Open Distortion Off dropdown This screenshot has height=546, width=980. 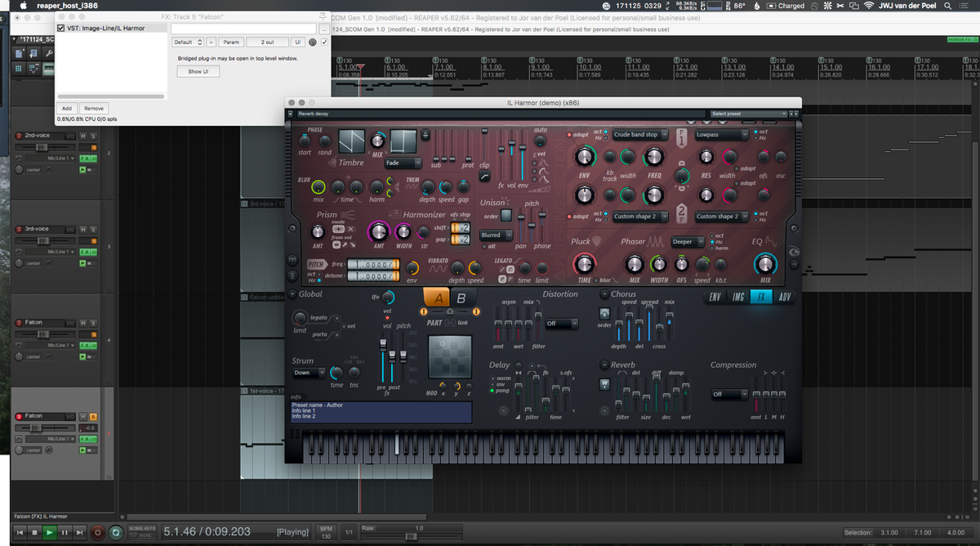[563, 324]
